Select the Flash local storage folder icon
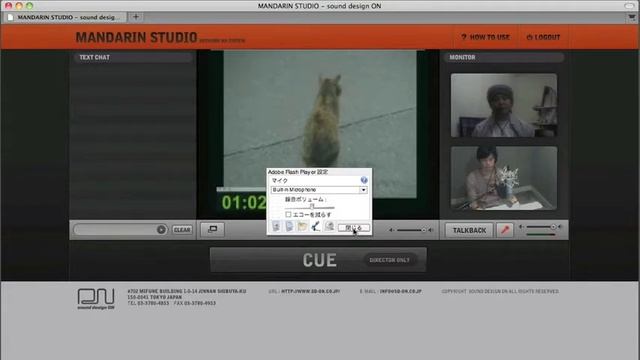 [x=302, y=226]
